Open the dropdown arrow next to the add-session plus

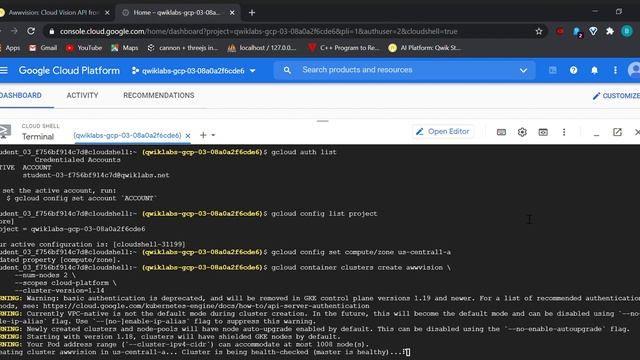(x=213, y=135)
